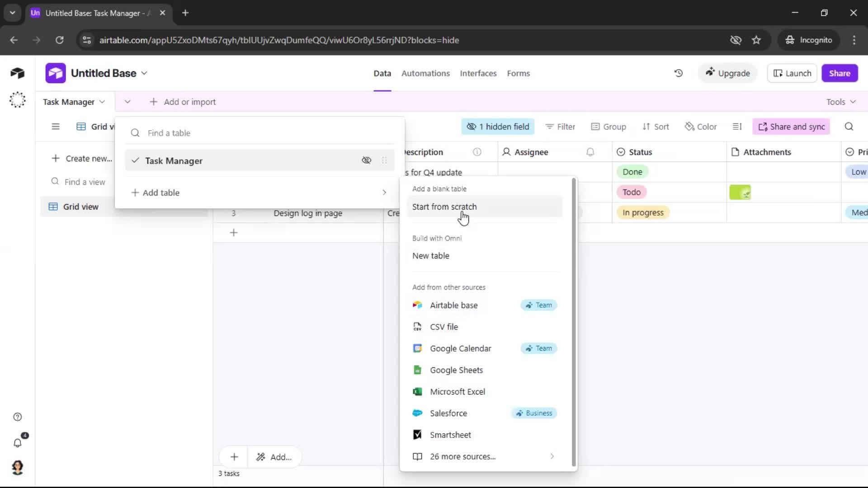Viewport: 868px width, 488px height.
Task: Open the green attachment thumbnail
Action: [740, 192]
